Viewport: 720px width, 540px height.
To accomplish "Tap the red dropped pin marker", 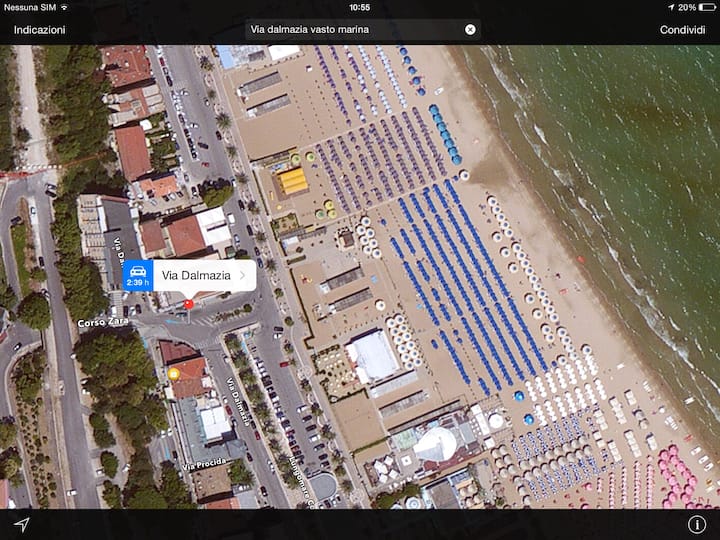I will [187, 304].
